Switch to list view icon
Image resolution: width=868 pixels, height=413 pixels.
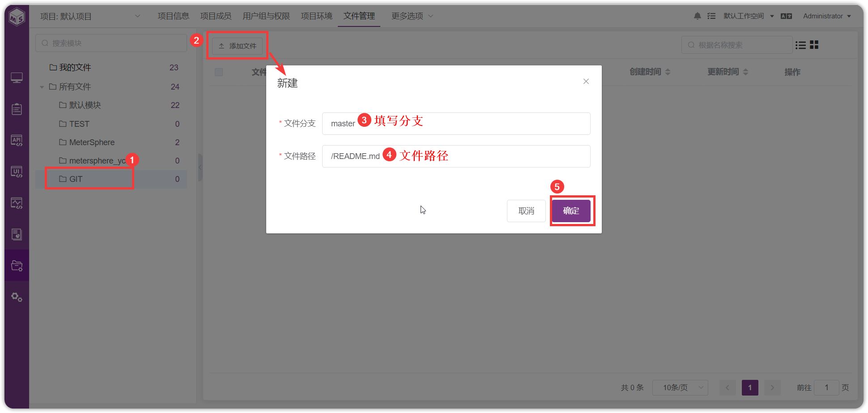coord(801,45)
